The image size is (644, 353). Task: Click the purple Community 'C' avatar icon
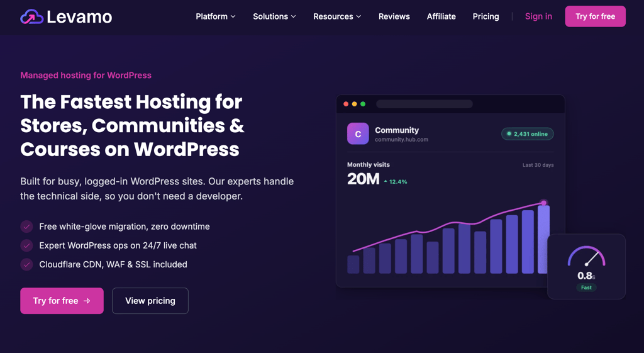[x=358, y=133]
